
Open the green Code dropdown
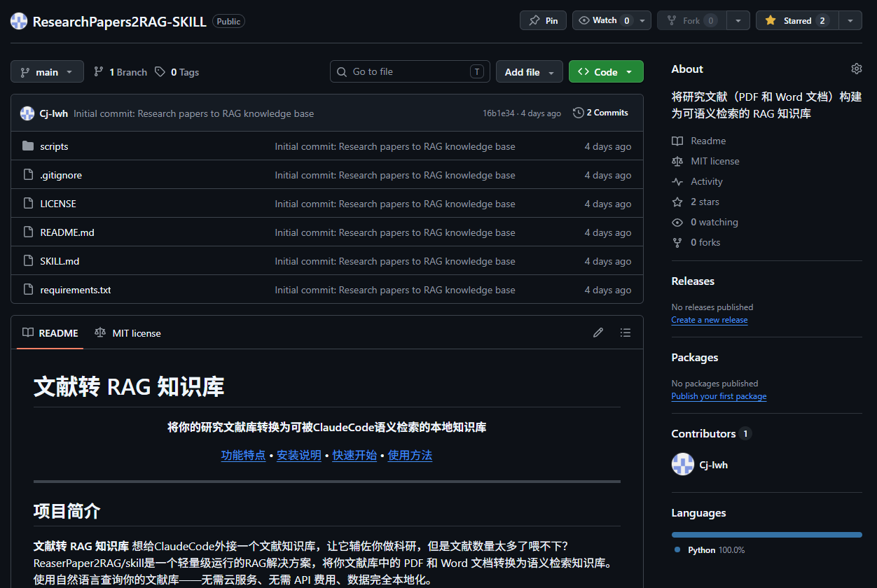point(605,72)
